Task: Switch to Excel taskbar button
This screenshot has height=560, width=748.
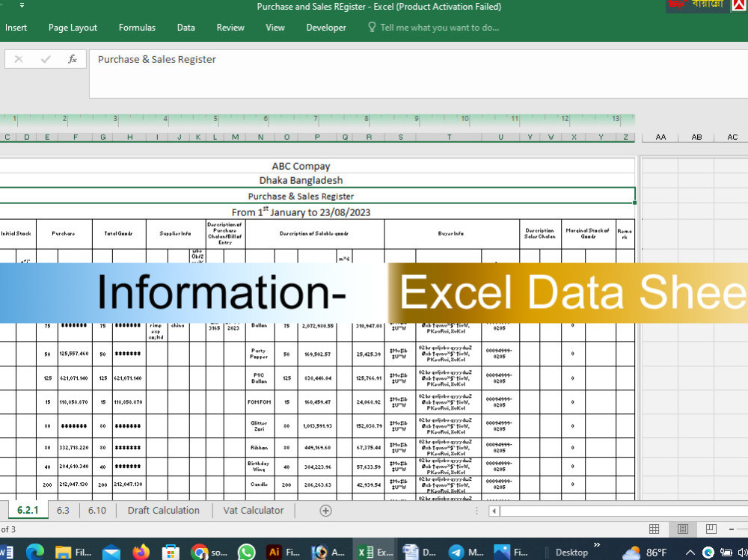Action: point(375,553)
